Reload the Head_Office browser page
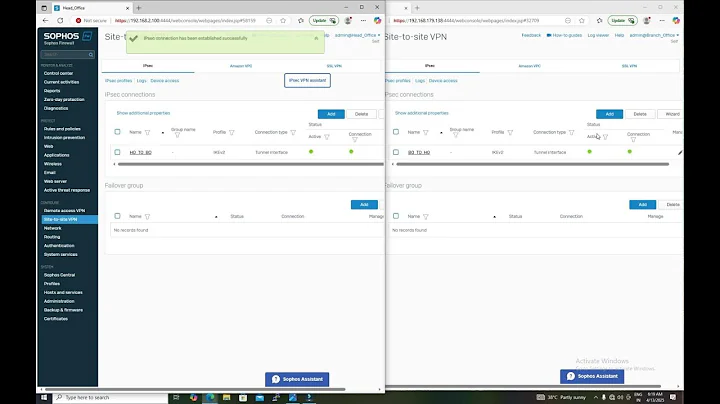720x404 pixels. pos(60,21)
